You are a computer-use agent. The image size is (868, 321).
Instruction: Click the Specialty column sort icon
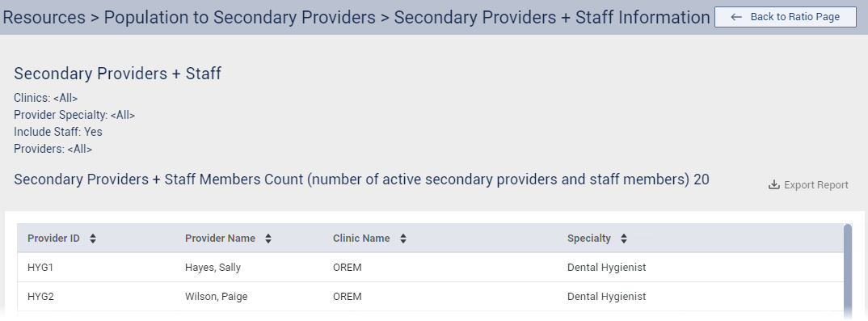coord(624,239)
